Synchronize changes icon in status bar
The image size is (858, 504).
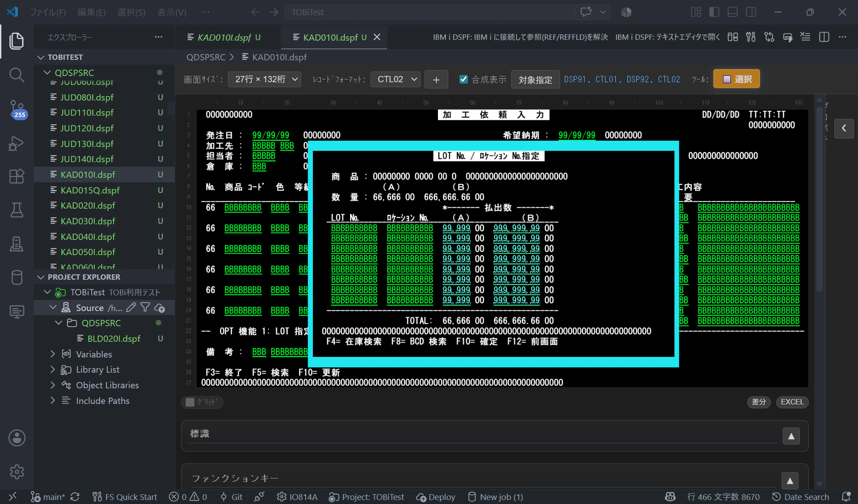coord(75,497)
